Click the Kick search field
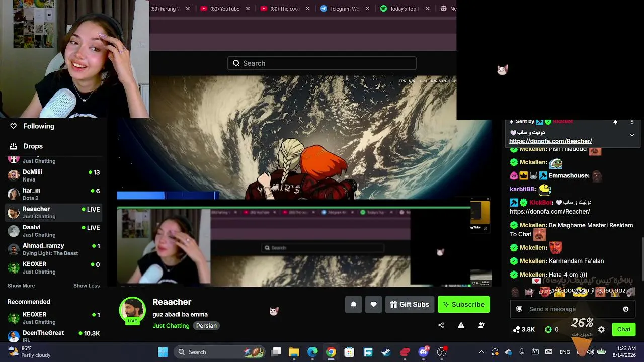The width and height of the screenshot is (644, 362). (322, 63)
